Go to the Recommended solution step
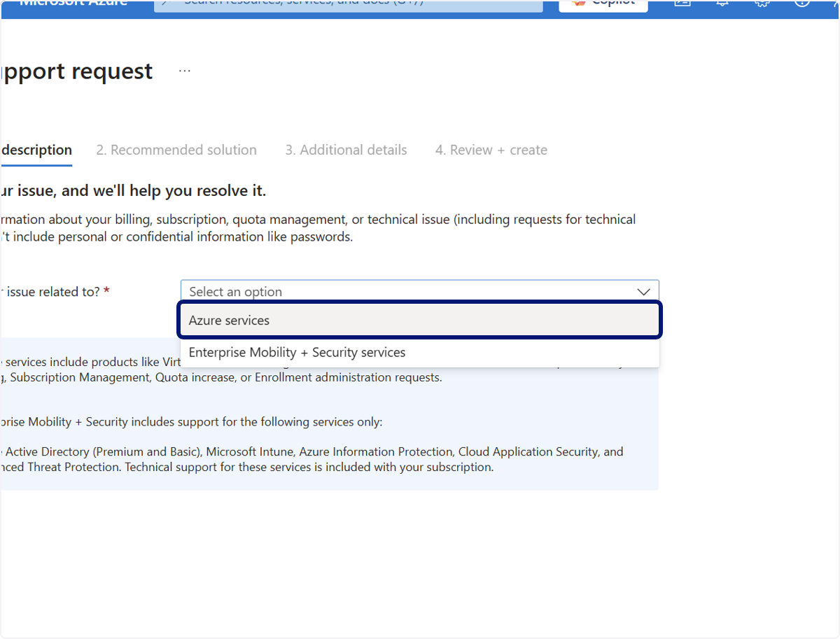This screenshot has width=840, height=639. coord(176,150)
